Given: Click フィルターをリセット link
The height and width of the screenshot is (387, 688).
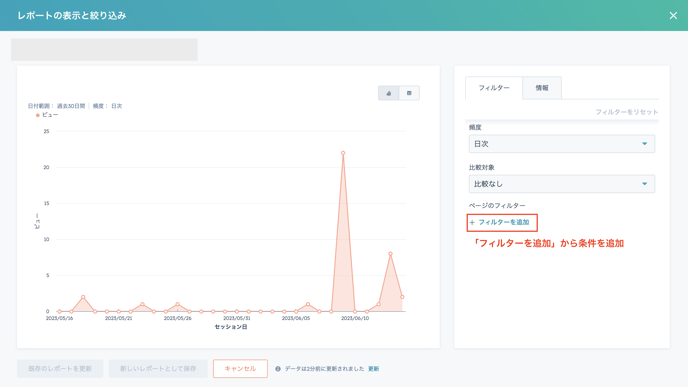Looking at the screenshot, I should point(627,112).
